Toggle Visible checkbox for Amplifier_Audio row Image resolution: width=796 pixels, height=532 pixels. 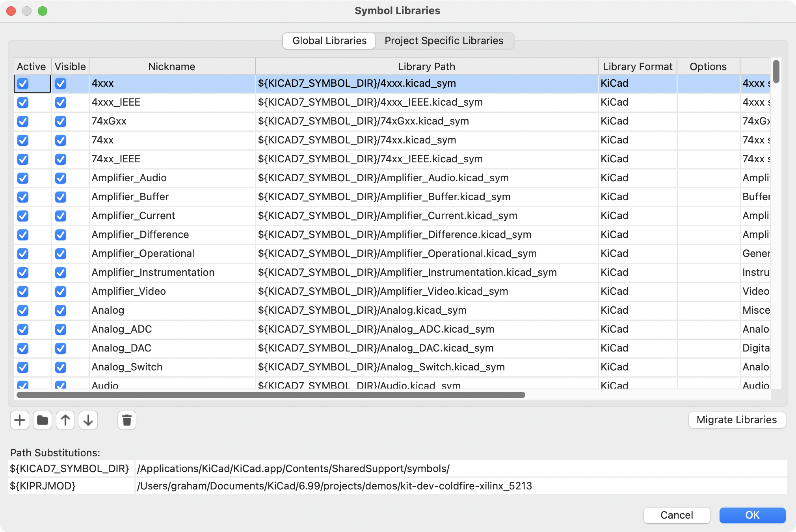point(61,178)
